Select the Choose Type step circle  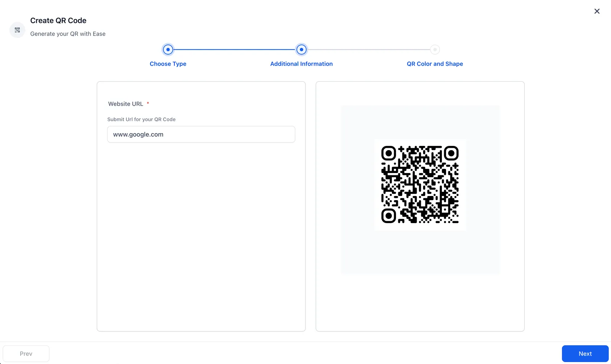click(x=168, y=49)
